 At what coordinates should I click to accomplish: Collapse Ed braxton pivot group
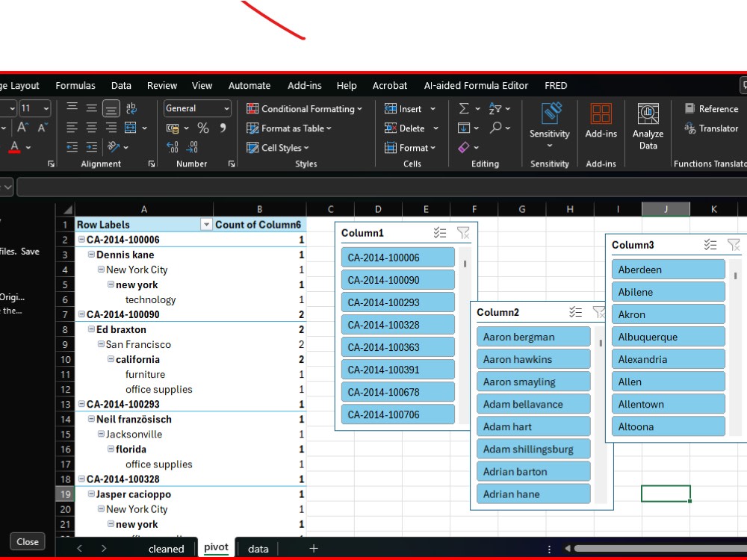pos(91,329)
